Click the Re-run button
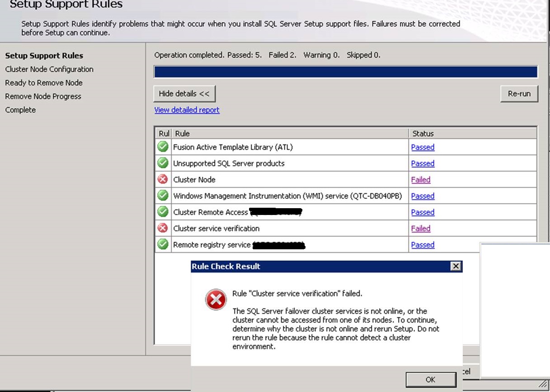Screen dimensions: 550x392 519,93
